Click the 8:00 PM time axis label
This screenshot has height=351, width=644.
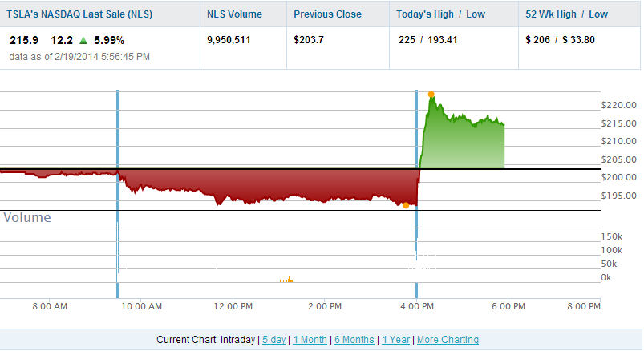584,306
